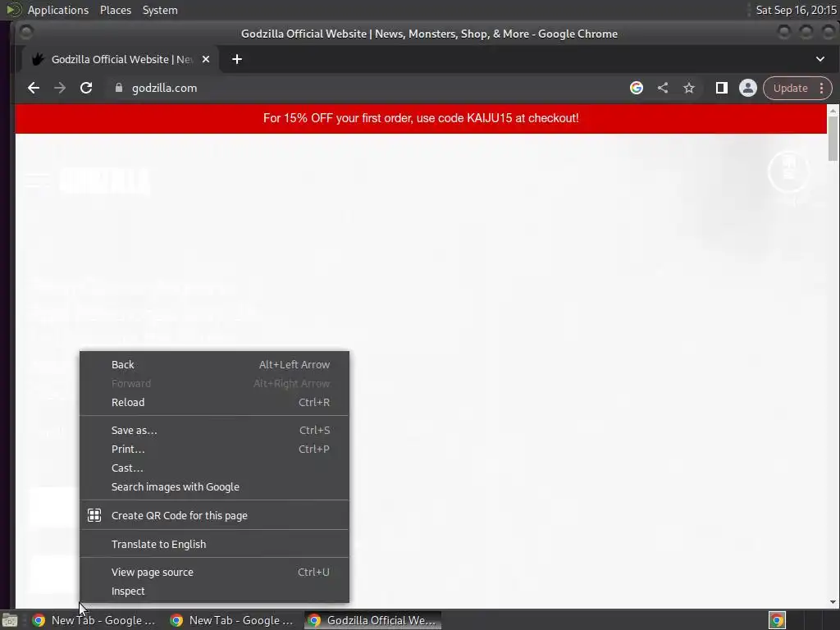Expand the tab search chevron

819,59
